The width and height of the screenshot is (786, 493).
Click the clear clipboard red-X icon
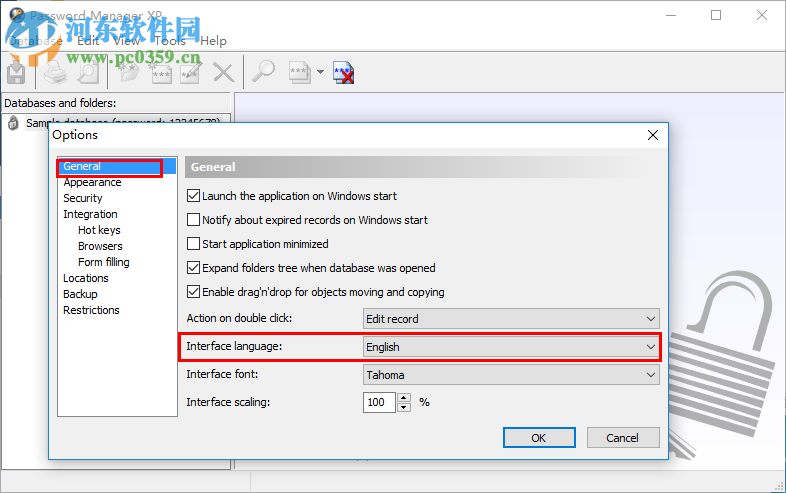[x=344, y=73]
